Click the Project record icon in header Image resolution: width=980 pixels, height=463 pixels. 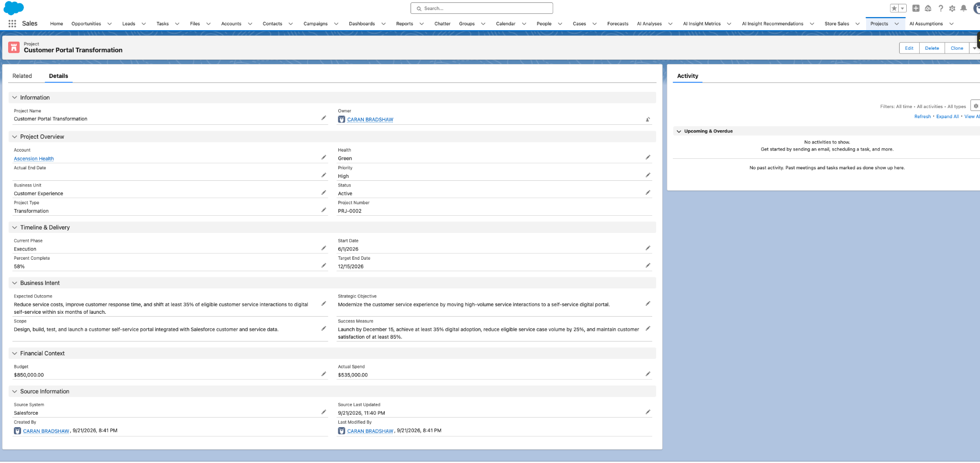point(14,47)
